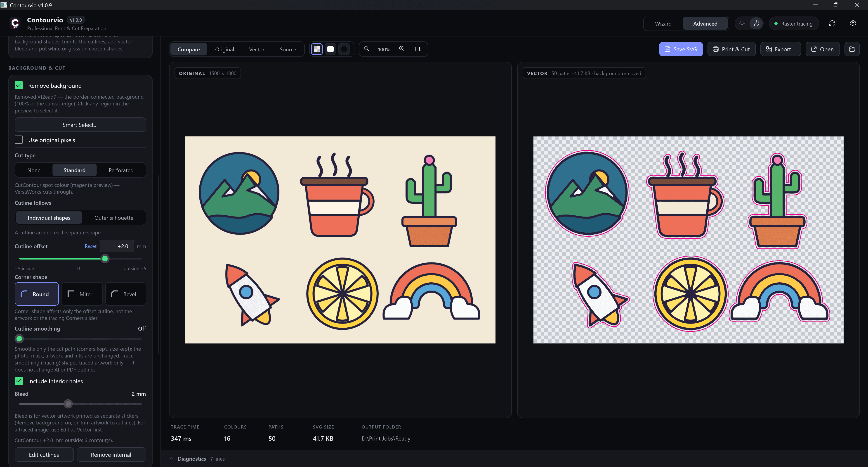
Task: Switch to the Source view tab
Action: coord(288,49)
